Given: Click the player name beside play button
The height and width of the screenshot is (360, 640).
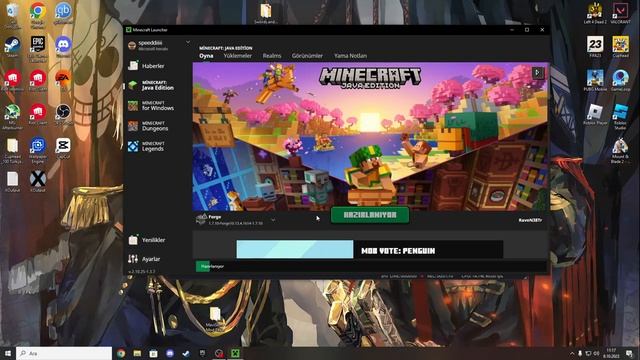Looking at the screenshot, I should pyautogui.click(x=530, y=220).
